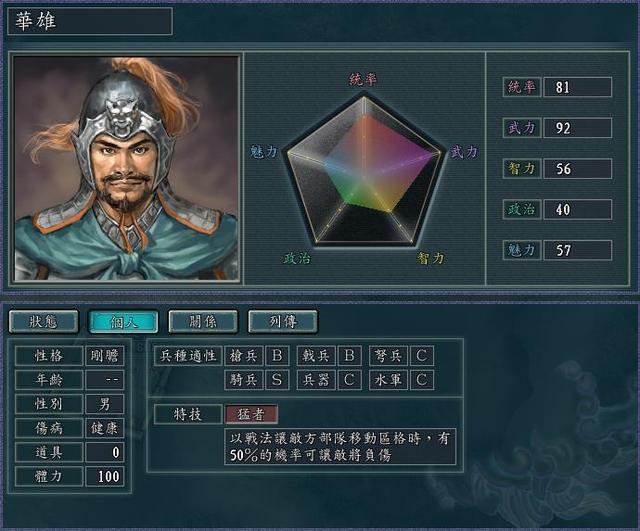Viewport: 640px width, 531px height.
Task: Select the 個人 tab
Action: coord(123,322)
